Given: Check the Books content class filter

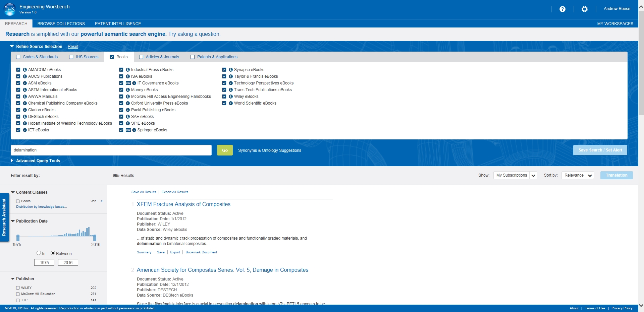Looking at the screenshot, I should click(x=18, y=201).
